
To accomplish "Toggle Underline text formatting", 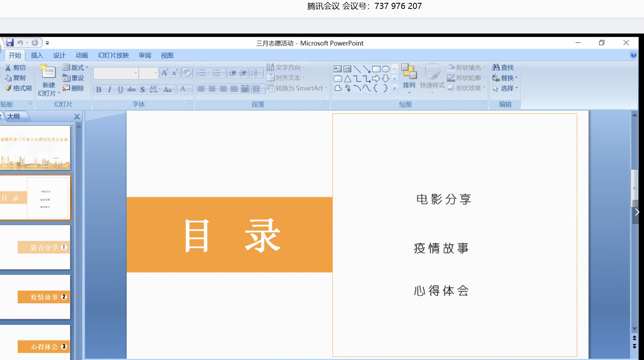I will 120,89.
